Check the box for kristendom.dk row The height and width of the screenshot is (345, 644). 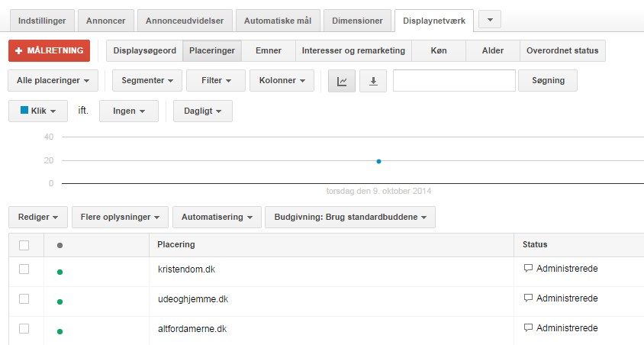click(x=24, y=269)
